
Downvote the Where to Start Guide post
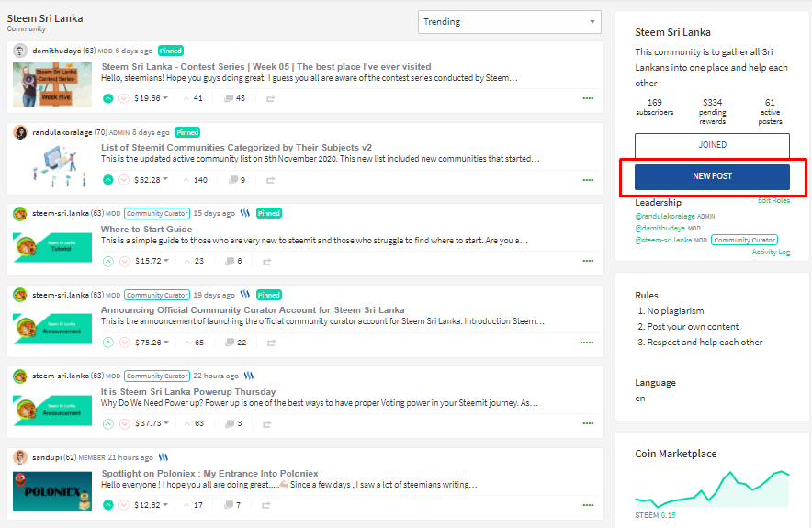(125, 261)
